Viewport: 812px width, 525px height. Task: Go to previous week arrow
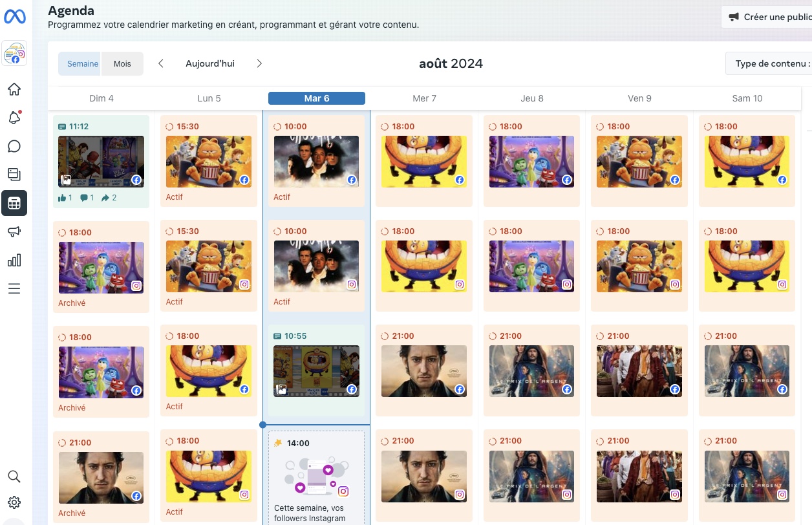[x=161, y=63]
